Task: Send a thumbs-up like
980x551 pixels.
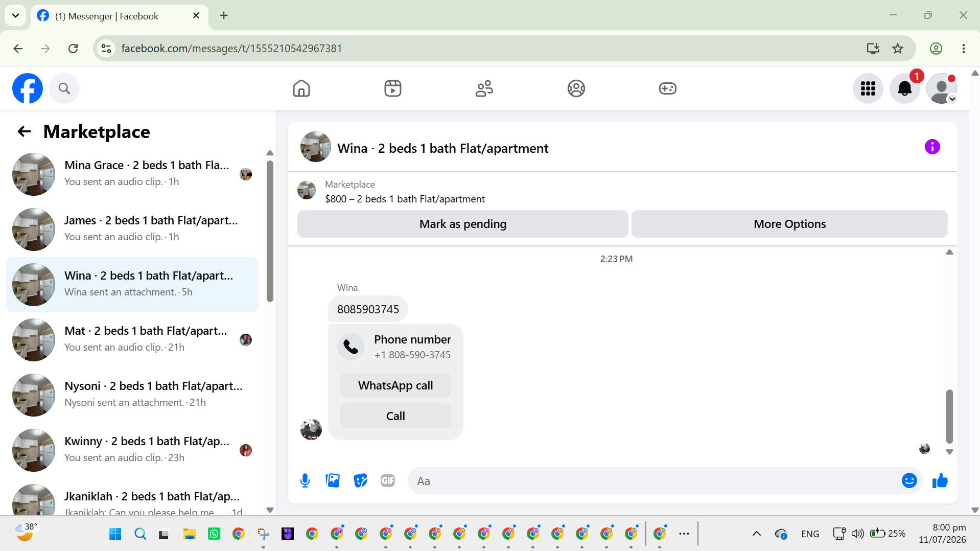Action: pos(940,480)
